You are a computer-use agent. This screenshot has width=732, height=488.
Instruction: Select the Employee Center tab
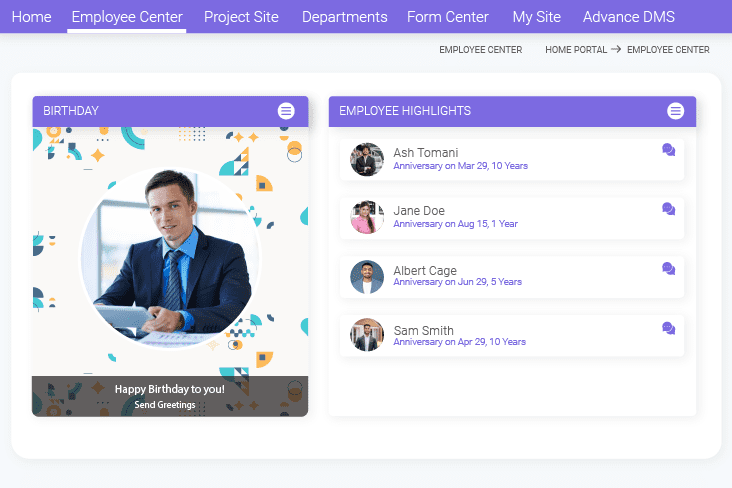(x=127, y=17)
